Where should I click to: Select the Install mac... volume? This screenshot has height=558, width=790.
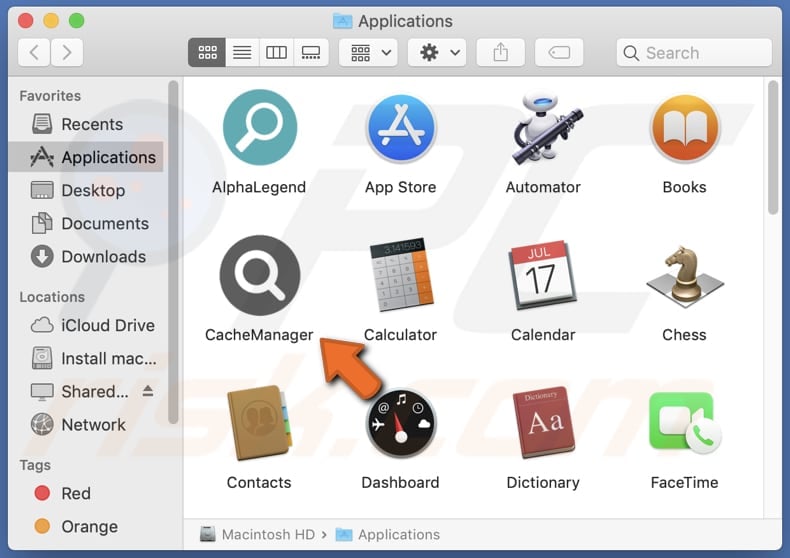pyautogui.click(x=86, y=359)
